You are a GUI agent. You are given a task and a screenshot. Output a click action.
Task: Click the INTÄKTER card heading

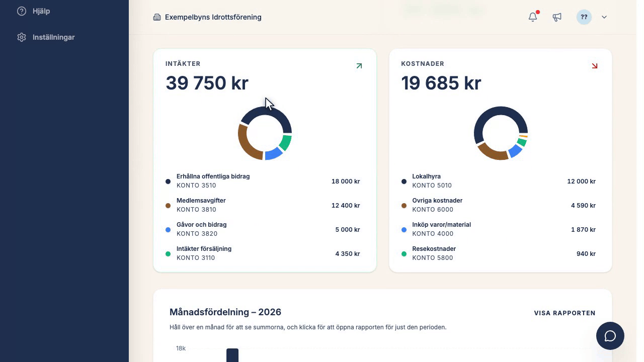point(183,64)
